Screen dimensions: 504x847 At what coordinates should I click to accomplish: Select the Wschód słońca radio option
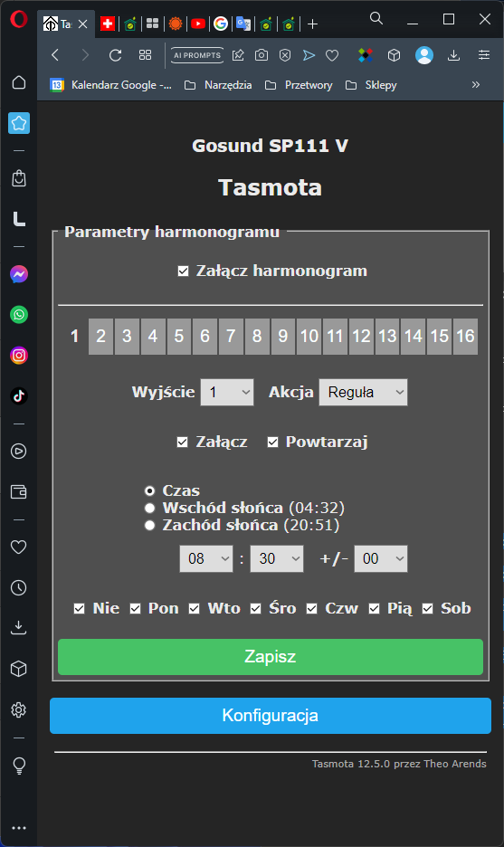pyautogui.click(x=149, y=508)
